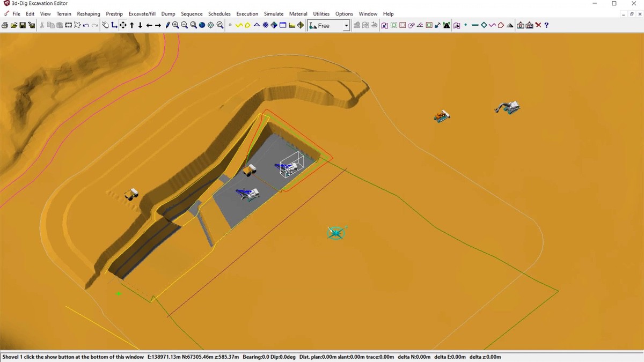Click the zoom out magnifier icon

184,25
